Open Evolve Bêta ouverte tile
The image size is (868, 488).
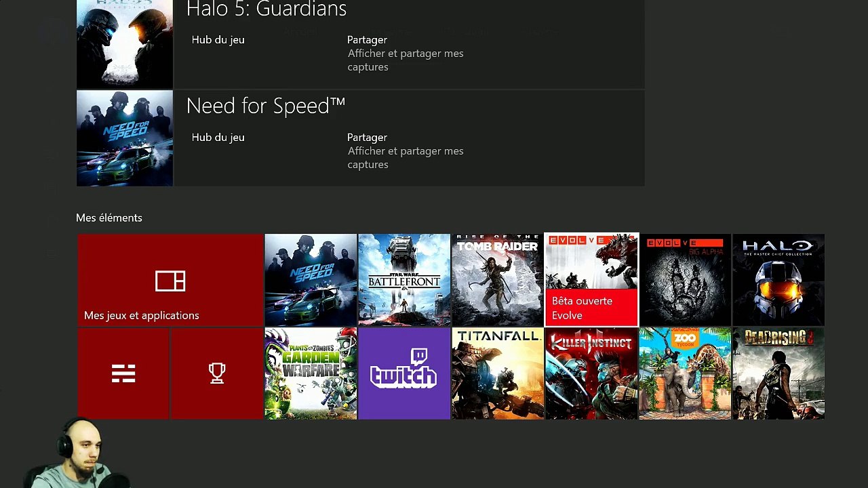pos(591,280)
